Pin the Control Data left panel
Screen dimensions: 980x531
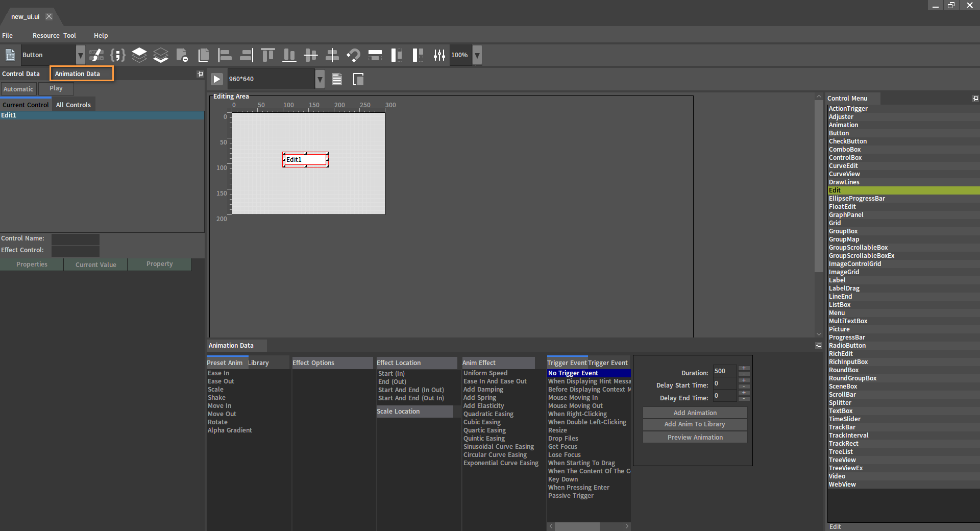pyautogui.click(x=200, y=74)
